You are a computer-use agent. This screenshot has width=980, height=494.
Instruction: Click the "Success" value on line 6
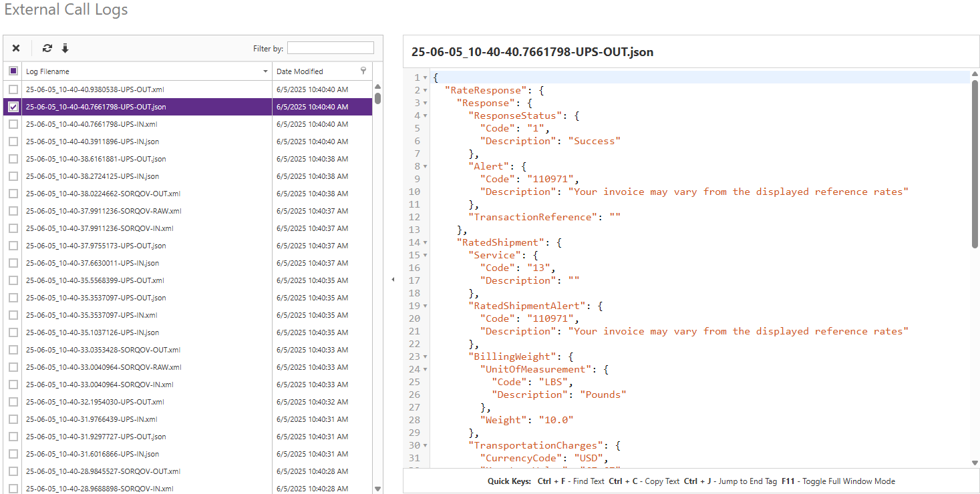coord(595,141)
